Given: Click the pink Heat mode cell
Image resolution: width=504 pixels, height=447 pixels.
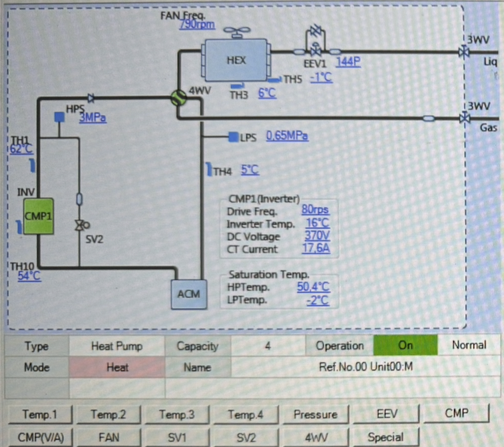Looking at the screenshot, I should click(x=117, y=367).
